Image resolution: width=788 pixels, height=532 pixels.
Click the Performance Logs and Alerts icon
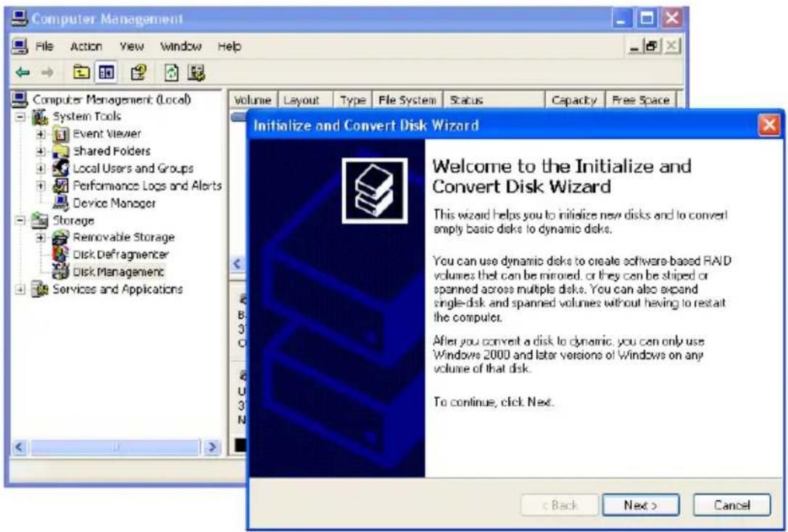coord(61,186)
